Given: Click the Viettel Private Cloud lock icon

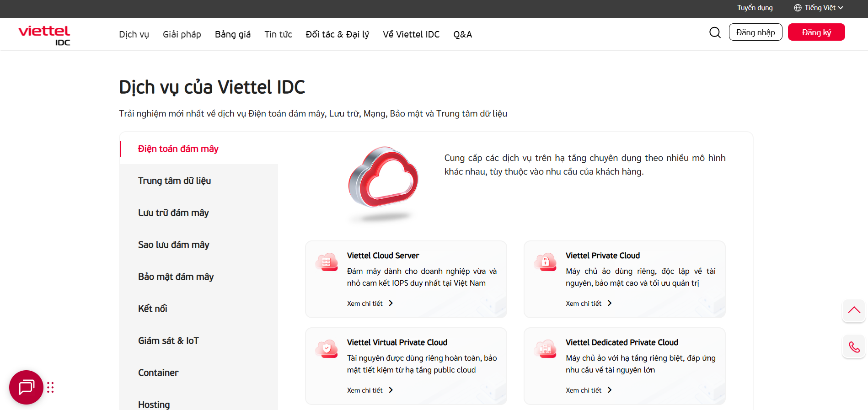Looking at the screenshot, I should pos(545,262).
